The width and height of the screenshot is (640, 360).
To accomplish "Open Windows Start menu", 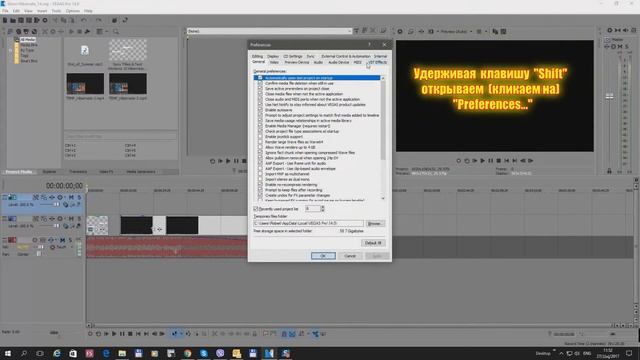I will 7,353.
